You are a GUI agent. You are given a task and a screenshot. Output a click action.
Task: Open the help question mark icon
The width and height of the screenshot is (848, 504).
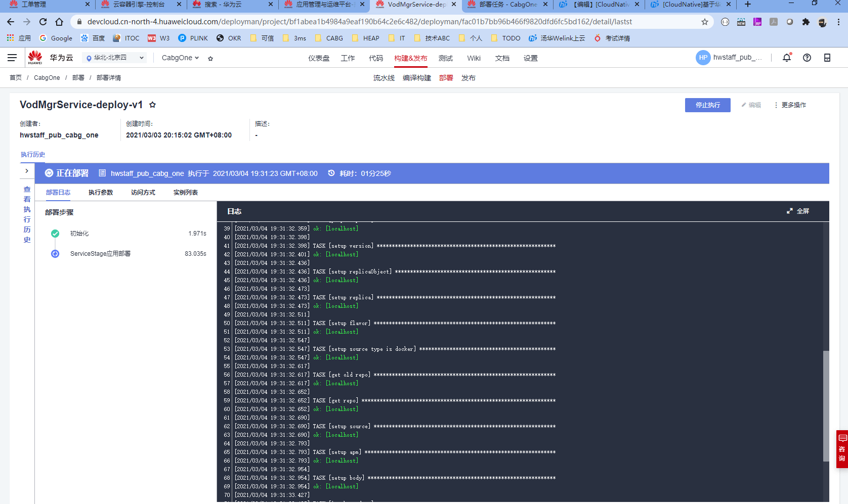click(x=807, y=58)
